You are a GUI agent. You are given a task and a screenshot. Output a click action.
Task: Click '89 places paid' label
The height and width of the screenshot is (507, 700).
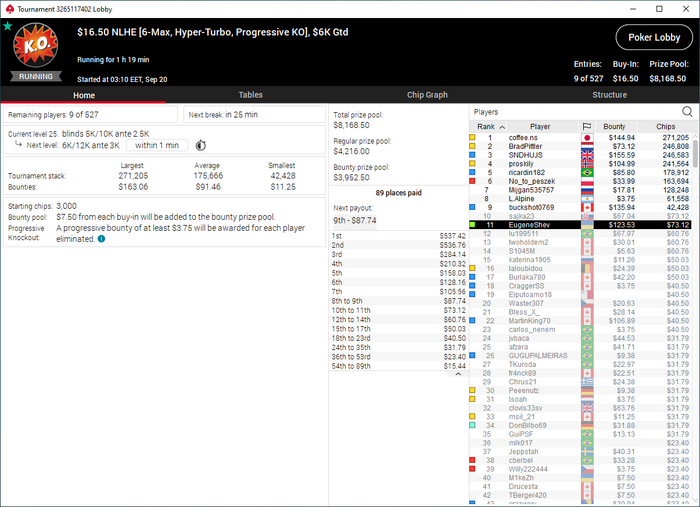click(x=398, y=193)
